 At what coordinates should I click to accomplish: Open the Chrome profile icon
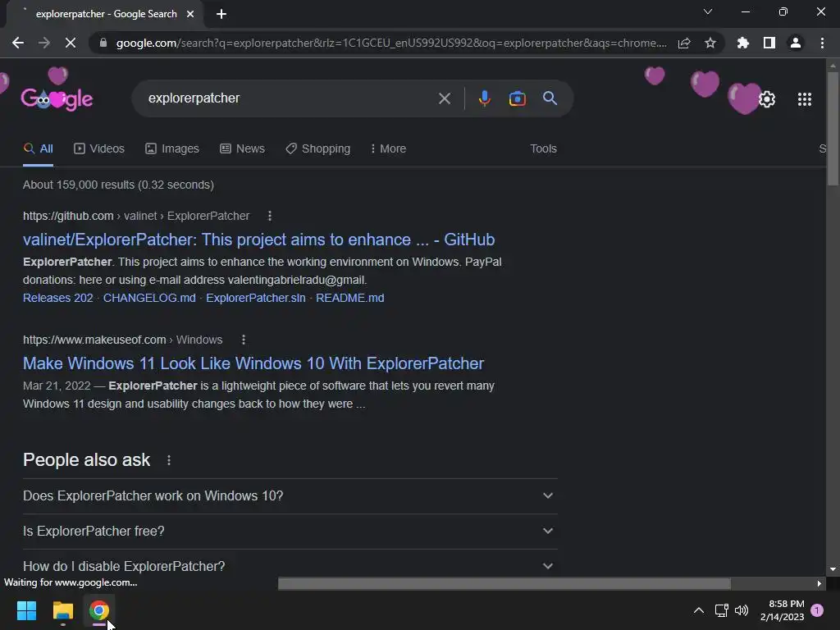point(796,43)
